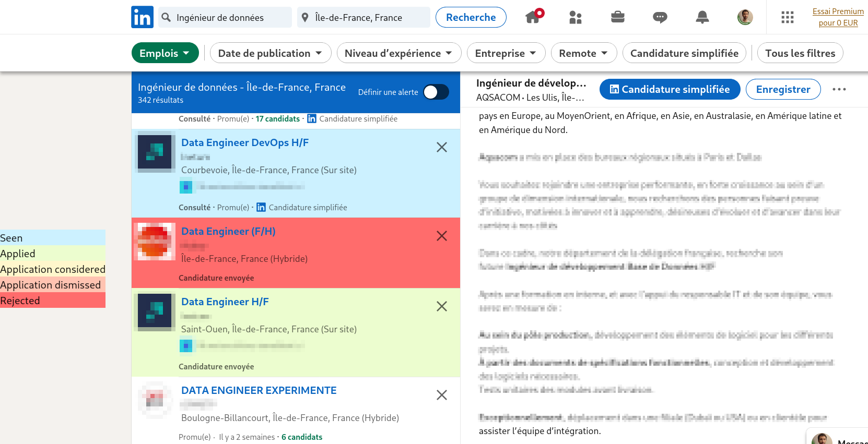
Task: Click the LinkedIn logo home icon
Action: (142, 17)
